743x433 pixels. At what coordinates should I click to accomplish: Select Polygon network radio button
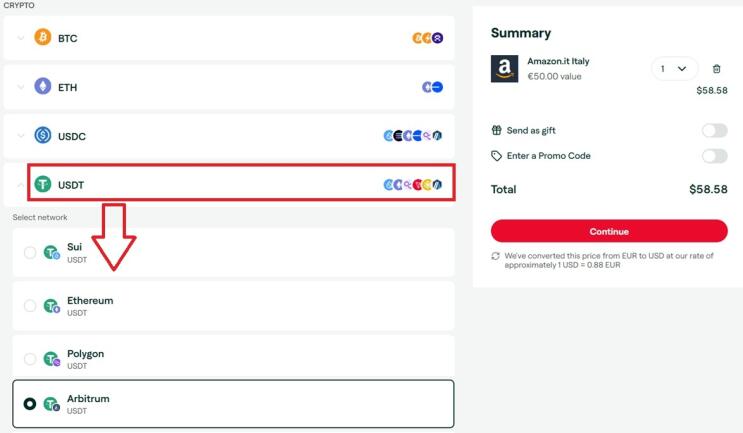coord(30,359)
